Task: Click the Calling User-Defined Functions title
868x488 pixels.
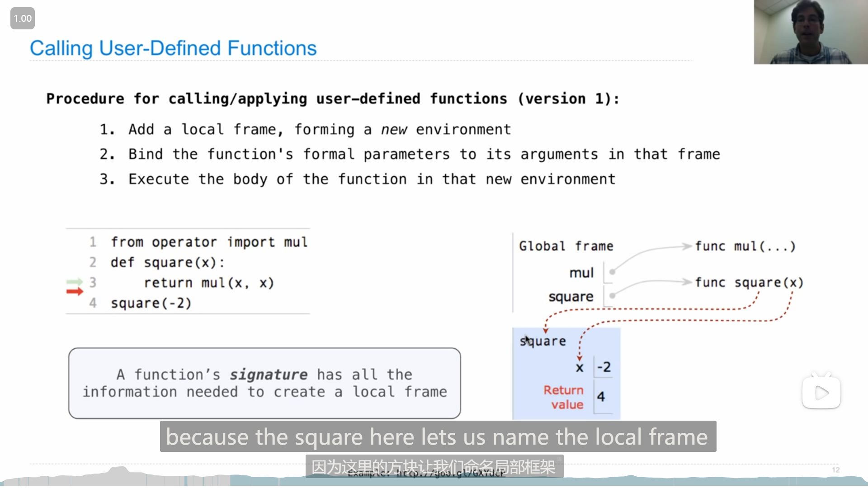Action: pos(173,48)
